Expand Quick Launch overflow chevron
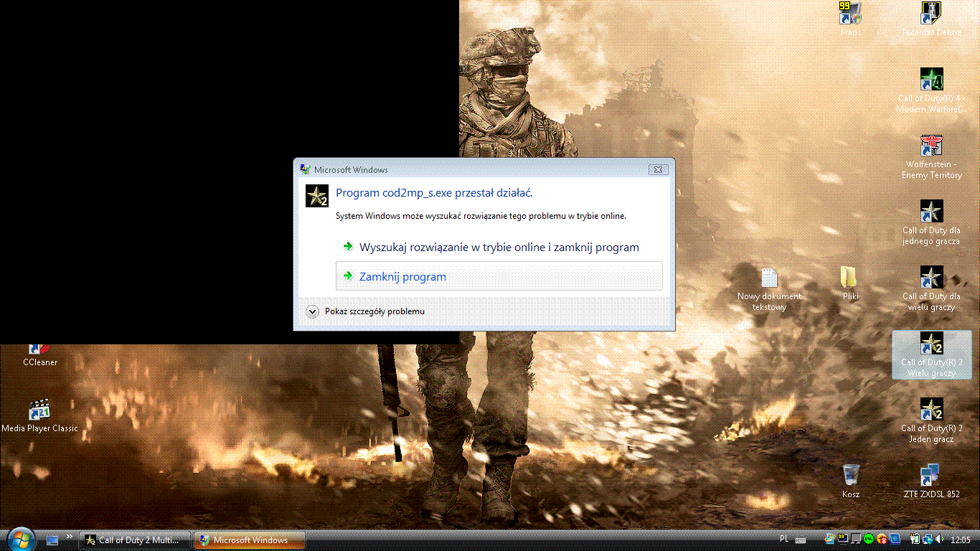The height and width of the screenshot is (551, 980). point(70,536)
